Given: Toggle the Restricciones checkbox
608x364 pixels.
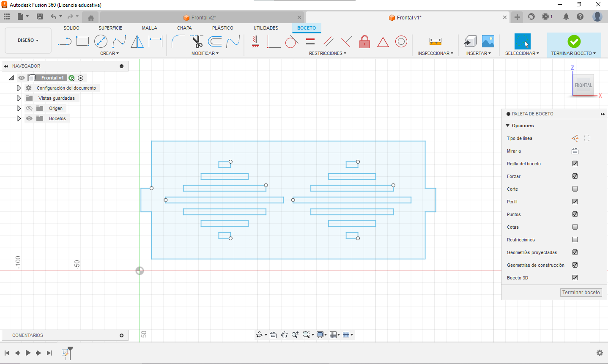Looking at the screenshot, I should pos(575,240).
